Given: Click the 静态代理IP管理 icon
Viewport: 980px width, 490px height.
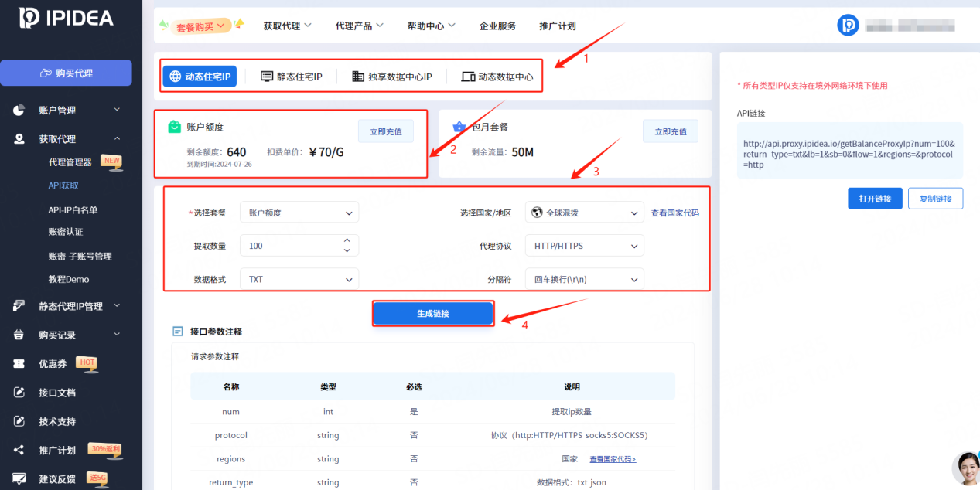Looking at the screenshot, I should tap(19, 306).
